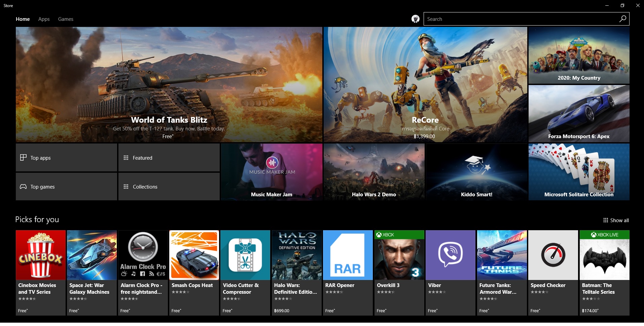Switch to the Games tab
The image size is (644, 326).
coord(66,19)
